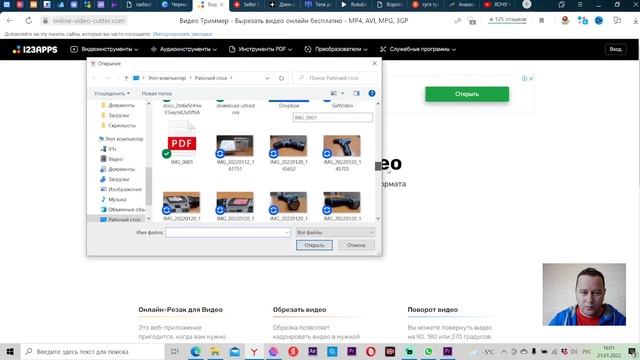
Task: Select photo IMG_20220112_165151 thumbnail
Action: pos(235,146)
